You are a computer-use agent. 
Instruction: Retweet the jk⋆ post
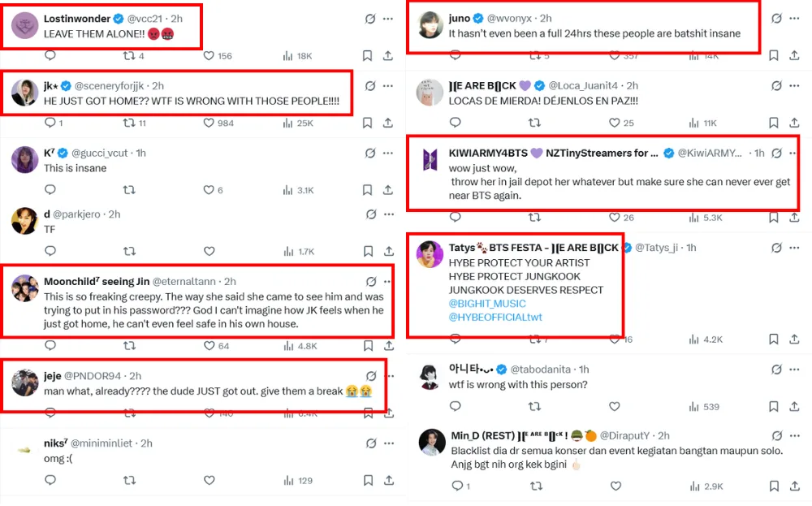[128, 123]
